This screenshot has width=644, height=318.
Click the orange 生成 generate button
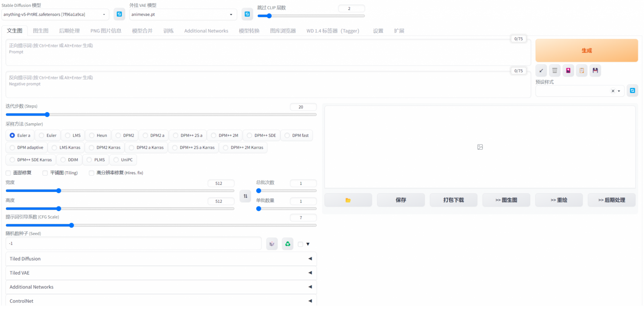(586, 51)
